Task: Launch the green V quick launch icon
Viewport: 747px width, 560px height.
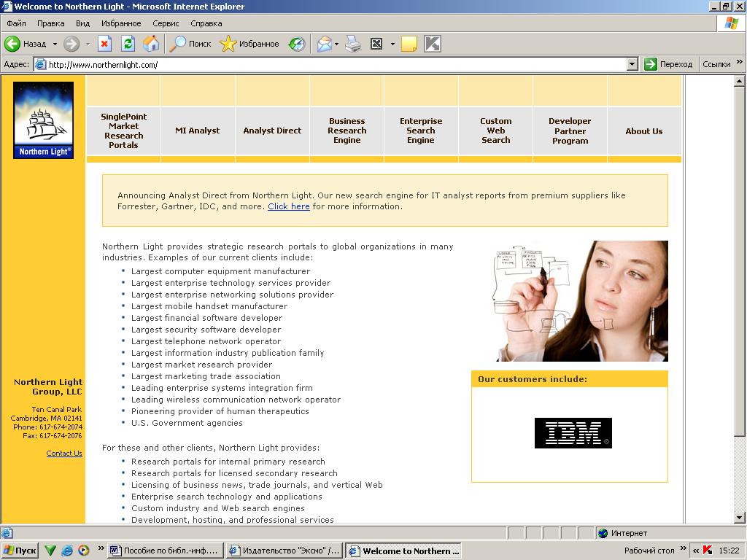Action: (50, 551)
